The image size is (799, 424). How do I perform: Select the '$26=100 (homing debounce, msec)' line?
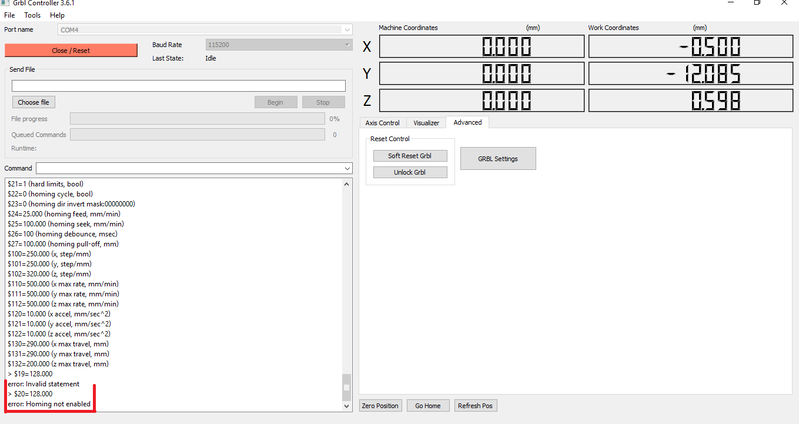pos(62,234)
